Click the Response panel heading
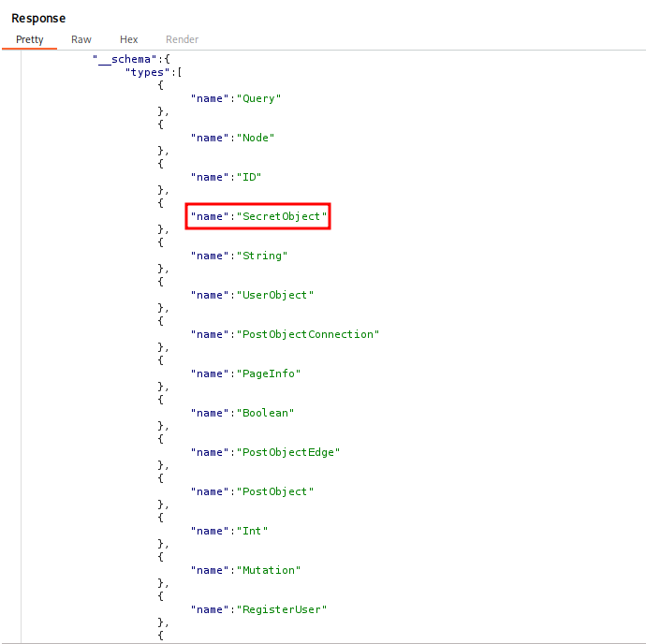Viewport: 646px width, 644px height. 38,18
